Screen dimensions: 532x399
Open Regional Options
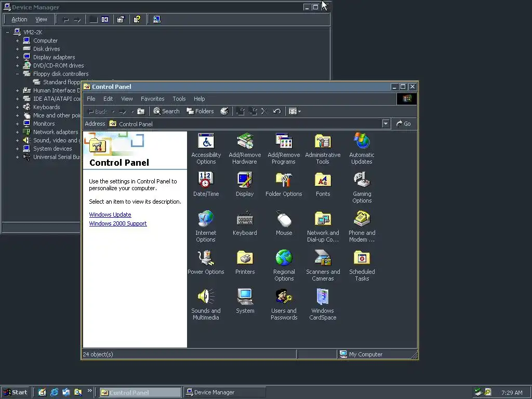click(x=284, y=265)
